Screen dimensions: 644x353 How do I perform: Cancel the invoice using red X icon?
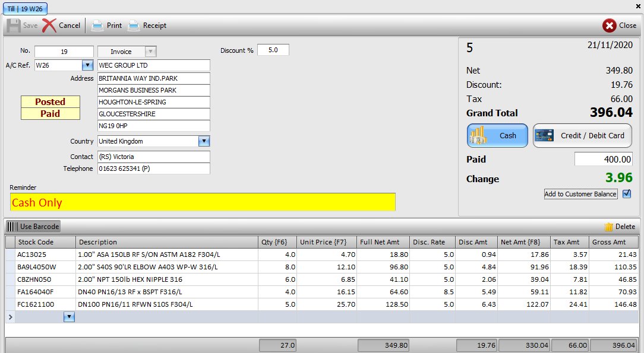(x=50, y=26)
